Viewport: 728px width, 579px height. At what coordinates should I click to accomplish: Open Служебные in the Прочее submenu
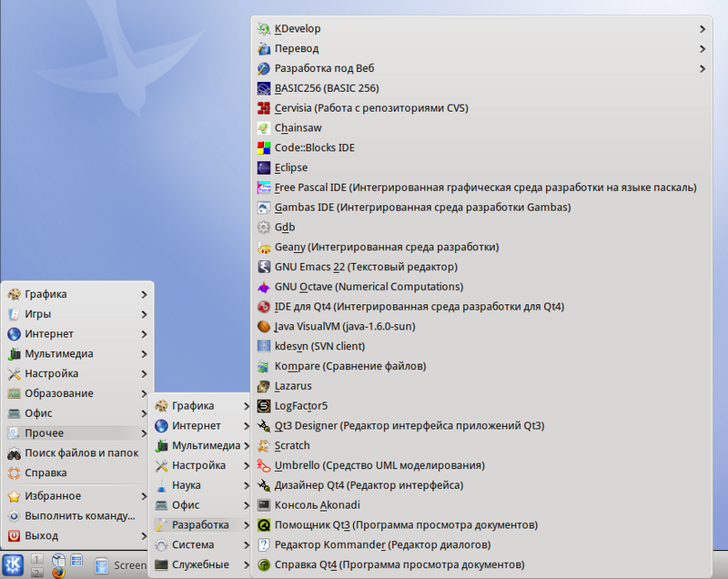tap(202, 565)
